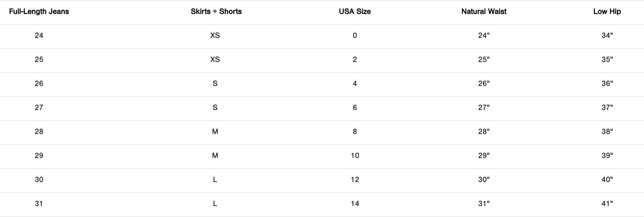Click the Full-Length Jeans column header
This screenshot has height=217, width=644.
(x=39, y=11)
